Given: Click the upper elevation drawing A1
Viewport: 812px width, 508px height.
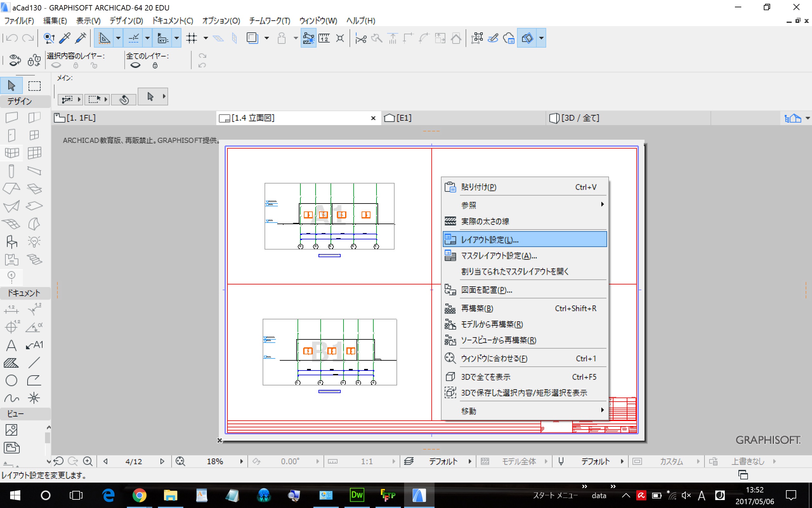Looking at the screenshot, I should [x=329, y=216].
